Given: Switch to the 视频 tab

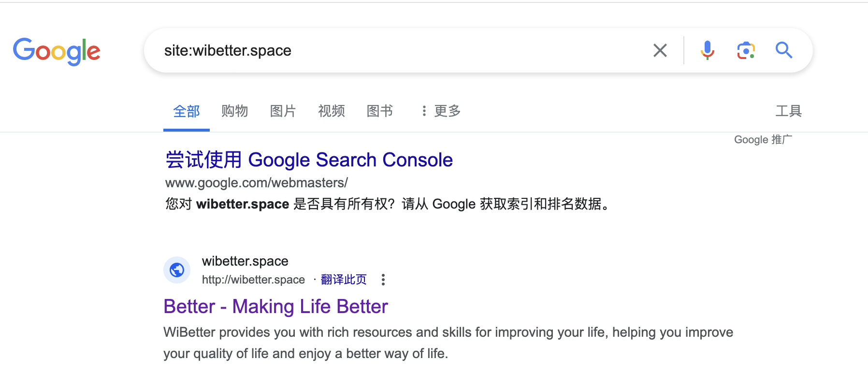Looking at the screenshot, I should [331, 111].
